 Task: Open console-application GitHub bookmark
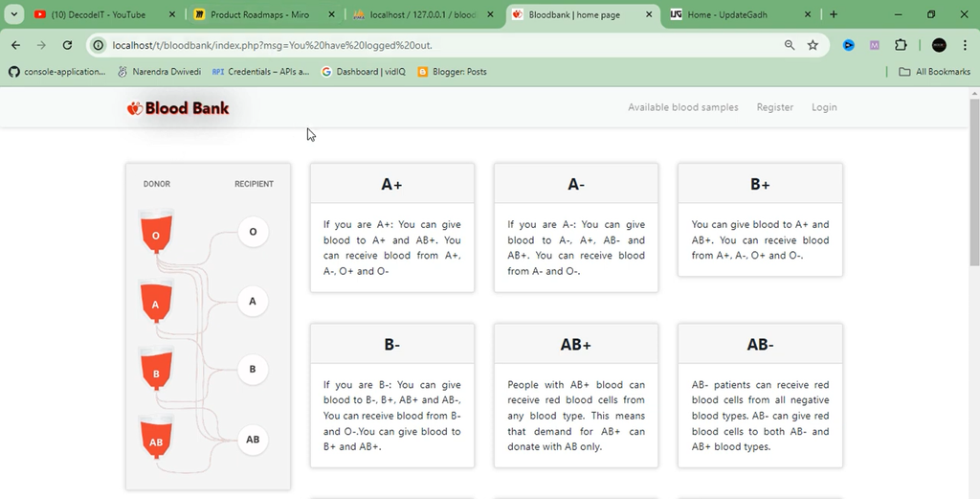(x=56, y=72)
